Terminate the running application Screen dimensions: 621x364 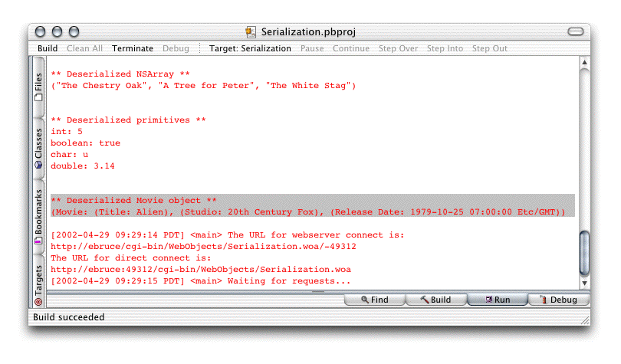coord(133,48)
